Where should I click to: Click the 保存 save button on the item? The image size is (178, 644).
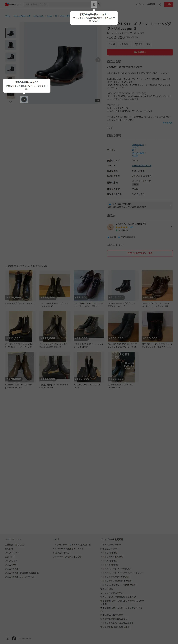138,44
